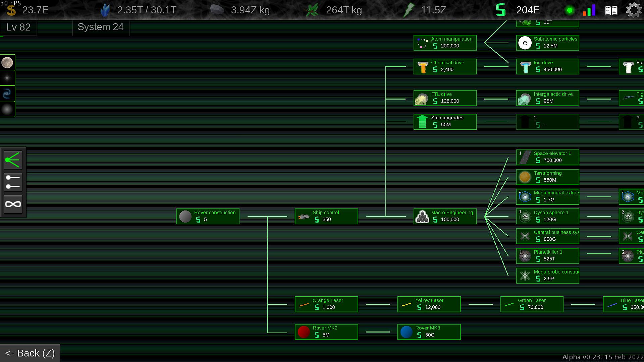The height and width of the screenshot is (362, 644).
Task: Open the guide book icon
Action: (611, 11)
